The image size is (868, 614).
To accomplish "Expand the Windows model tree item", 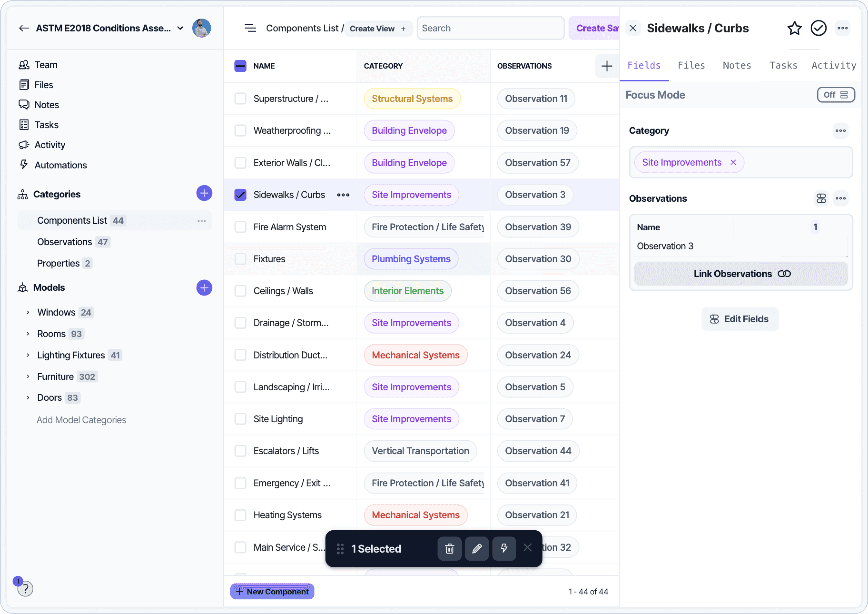I will [28, 312].
